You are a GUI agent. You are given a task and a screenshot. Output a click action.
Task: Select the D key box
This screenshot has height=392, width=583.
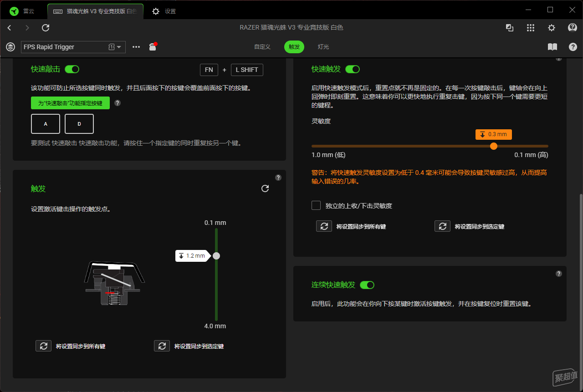tap(79, 124)
